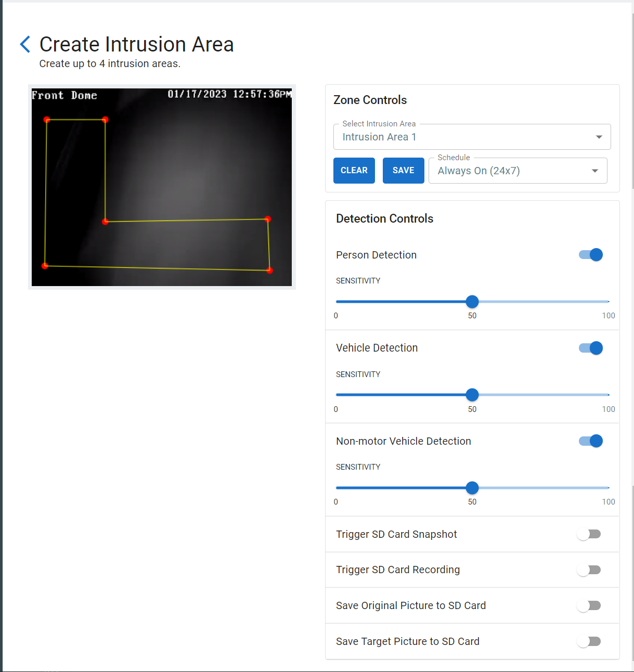Click the 'Create Intrusion Area' page title

137,44
